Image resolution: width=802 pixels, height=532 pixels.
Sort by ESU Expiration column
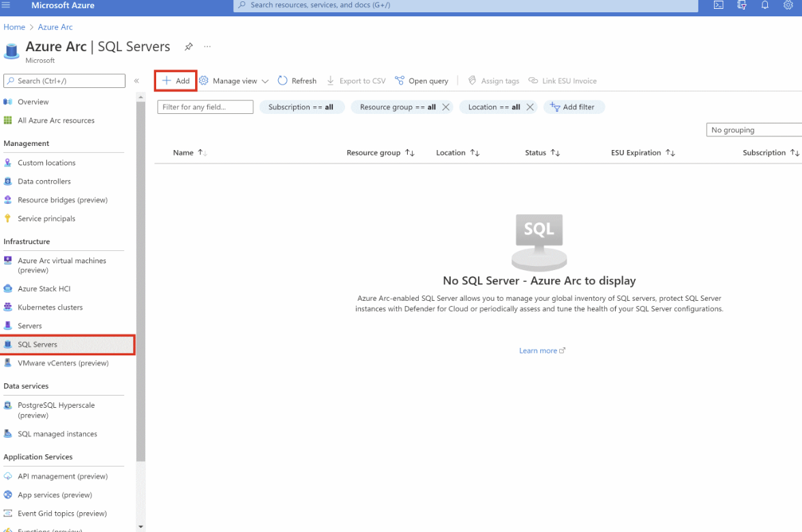point(643,153)
